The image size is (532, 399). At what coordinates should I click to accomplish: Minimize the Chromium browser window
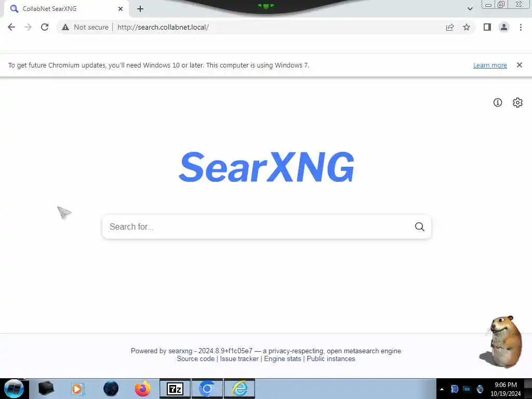point(488,5)
